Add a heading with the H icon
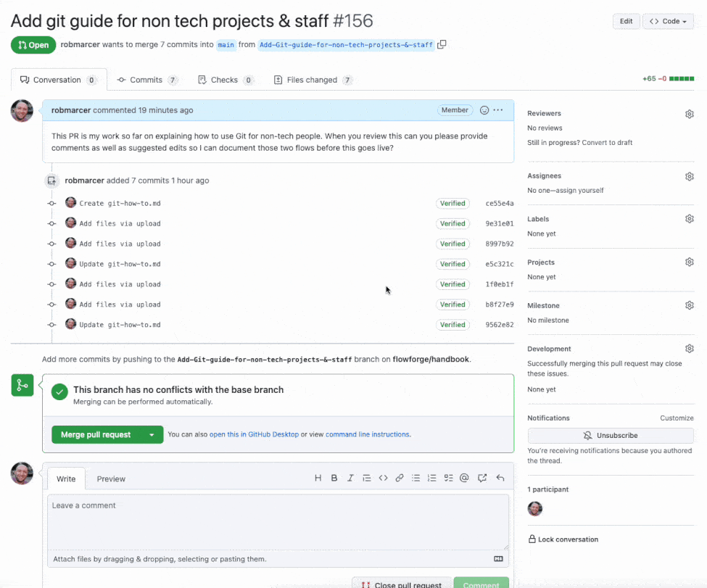The height and width of the screenshot is (588, 707). point(318,478)
